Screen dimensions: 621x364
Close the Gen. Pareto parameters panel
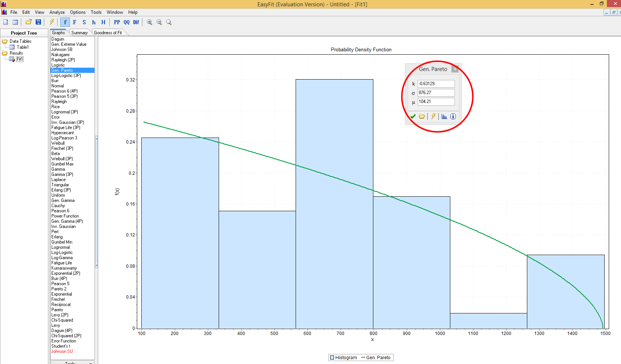(455, 69)
